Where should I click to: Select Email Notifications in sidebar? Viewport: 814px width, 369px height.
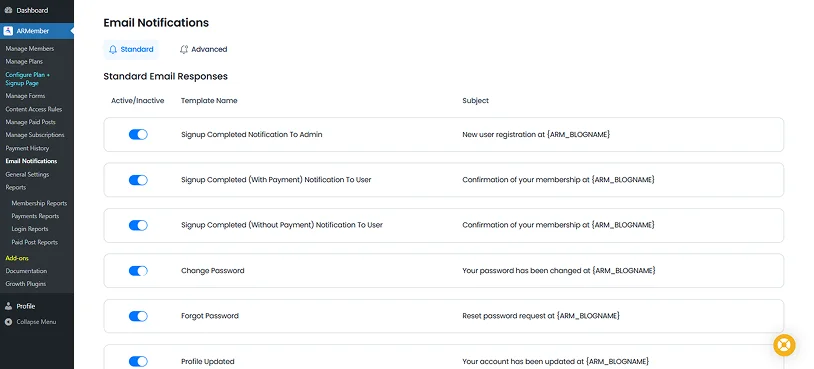[x=31, y=161]
